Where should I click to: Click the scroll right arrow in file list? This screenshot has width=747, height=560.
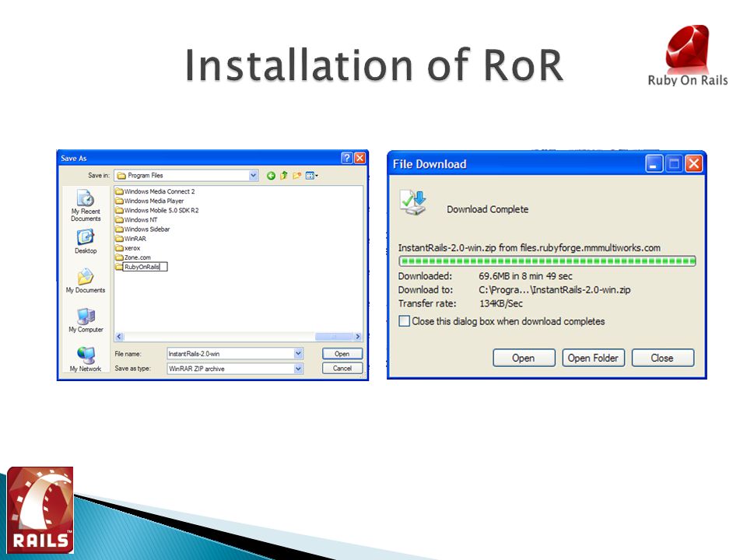[358, 337]
